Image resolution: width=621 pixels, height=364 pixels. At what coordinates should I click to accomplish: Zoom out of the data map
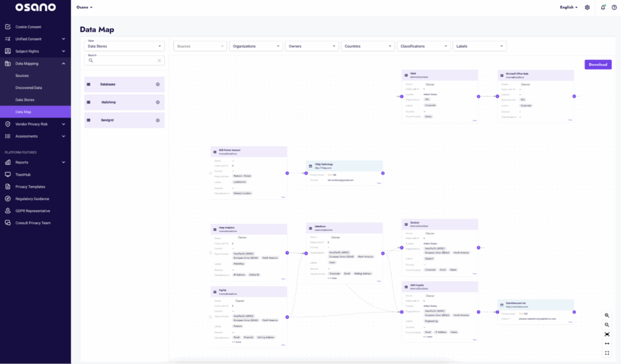606,325
